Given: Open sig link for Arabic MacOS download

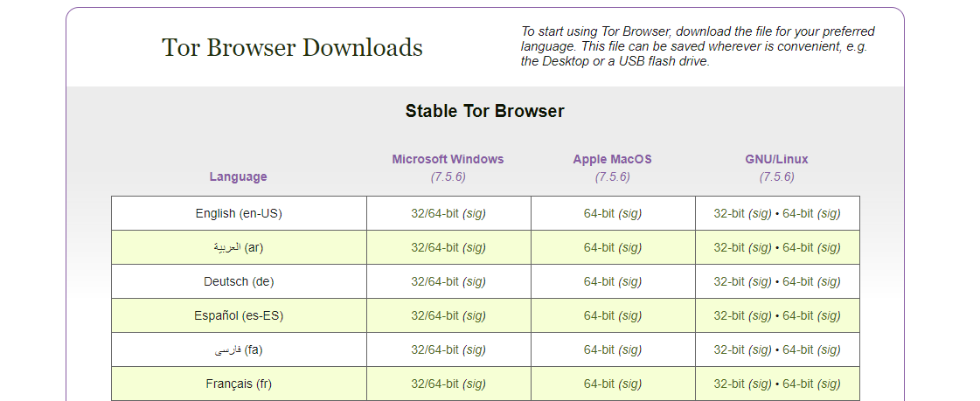Looking at the screenshot, I should pyautogui.click(x=630, y=247).
